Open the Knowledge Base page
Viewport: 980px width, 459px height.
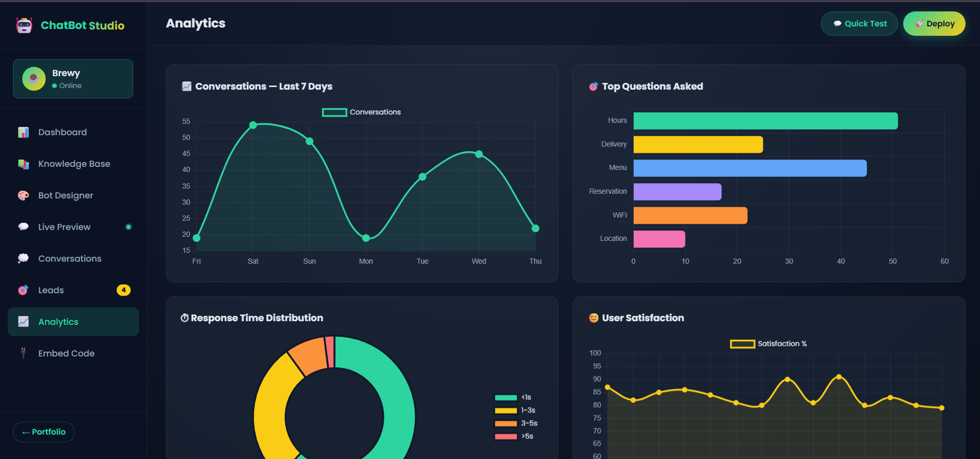(73, 164)
